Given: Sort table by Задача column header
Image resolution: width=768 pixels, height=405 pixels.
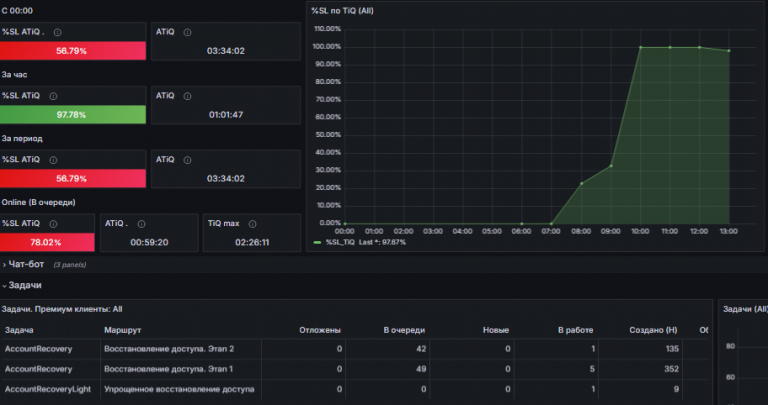Looking at the screenshot, I should [19, 330].
